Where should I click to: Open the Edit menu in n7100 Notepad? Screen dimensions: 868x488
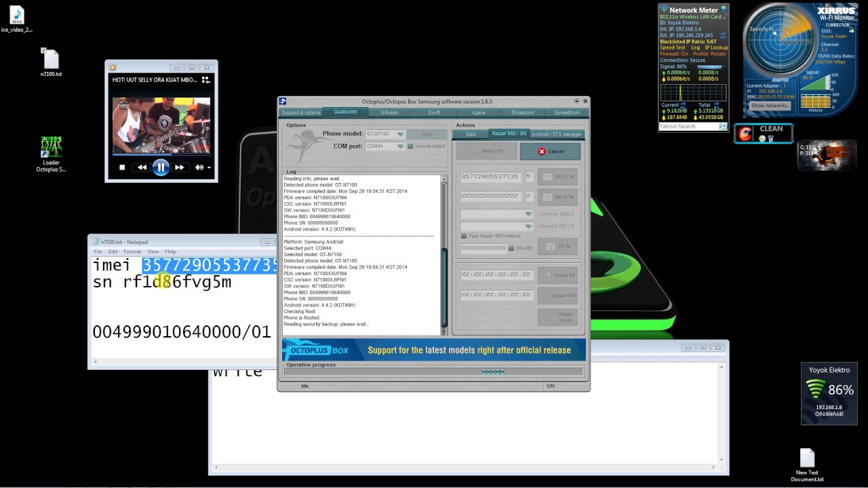click(113, 251)
